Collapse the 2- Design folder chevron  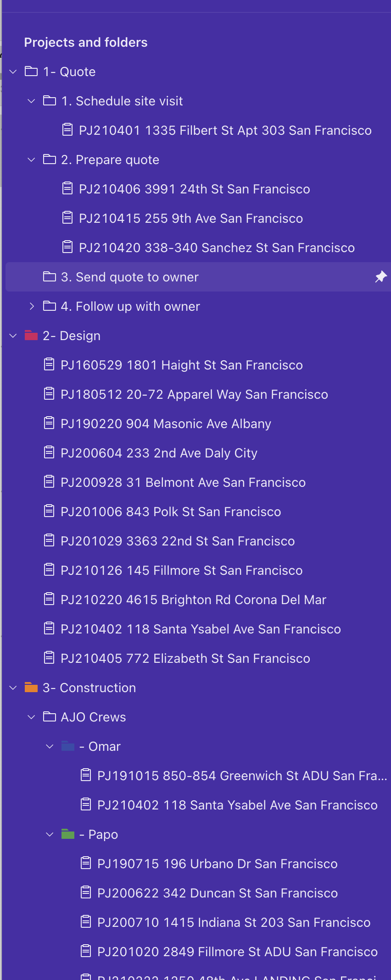coord(13,336)
